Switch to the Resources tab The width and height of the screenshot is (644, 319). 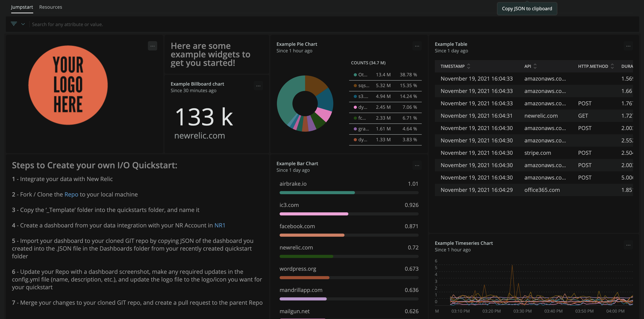click(51, 7)
